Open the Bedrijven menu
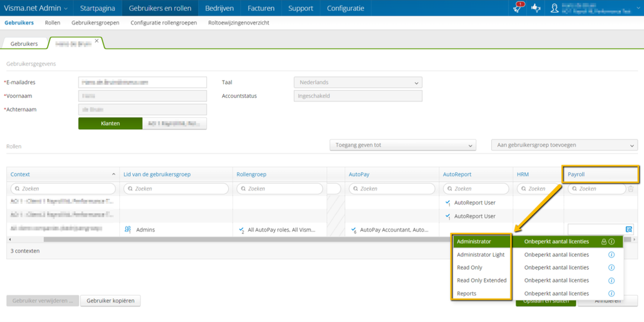Image resolution: width=644 pixels, height=322 pixels. coord(219,8)
